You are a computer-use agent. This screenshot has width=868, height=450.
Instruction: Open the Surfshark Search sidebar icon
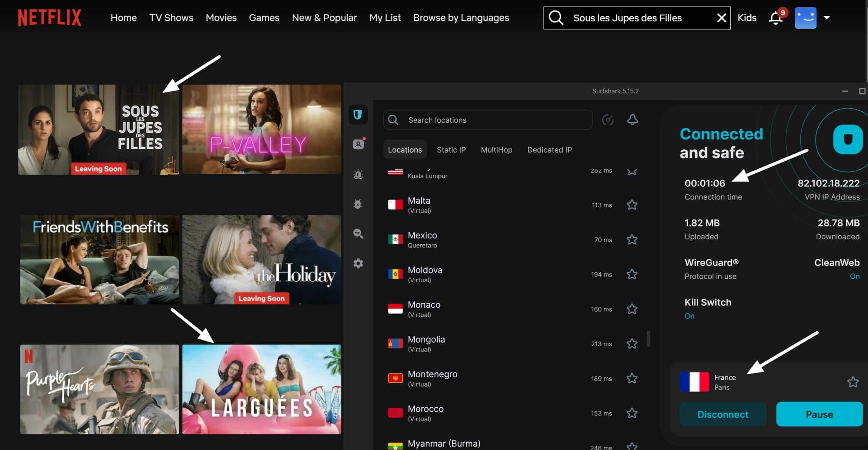click(x=358, y=233)
